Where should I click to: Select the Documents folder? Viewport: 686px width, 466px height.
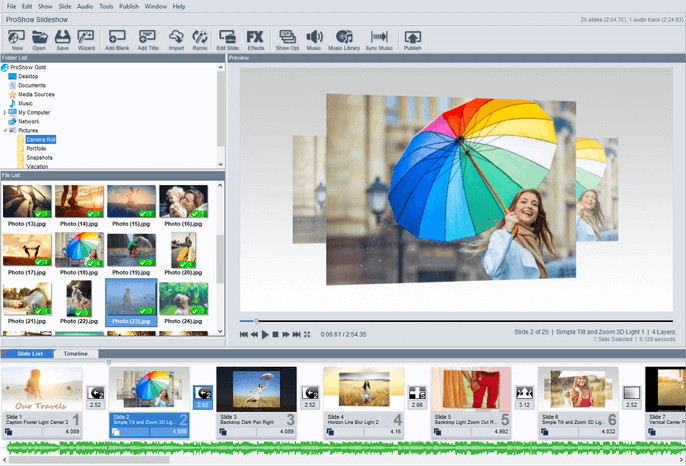coord(32,85)
